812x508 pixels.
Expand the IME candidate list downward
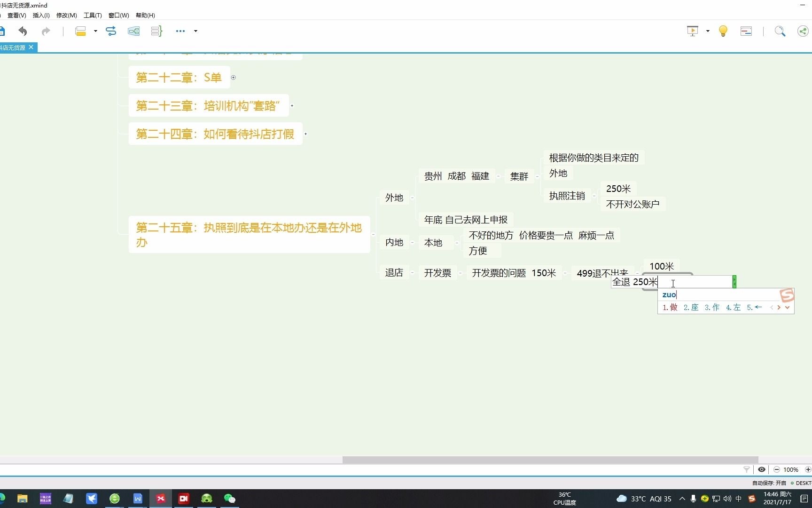(787, 308)
